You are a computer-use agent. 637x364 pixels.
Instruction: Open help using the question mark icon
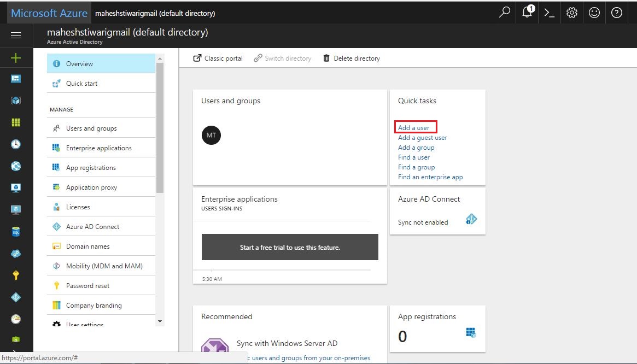pos(617,12)
